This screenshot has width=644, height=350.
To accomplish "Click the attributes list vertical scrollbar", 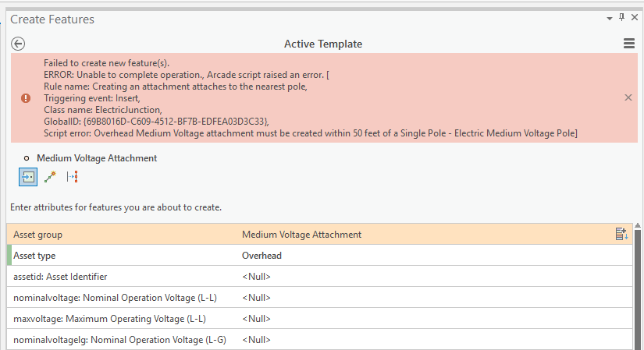I will pos(638,288).
